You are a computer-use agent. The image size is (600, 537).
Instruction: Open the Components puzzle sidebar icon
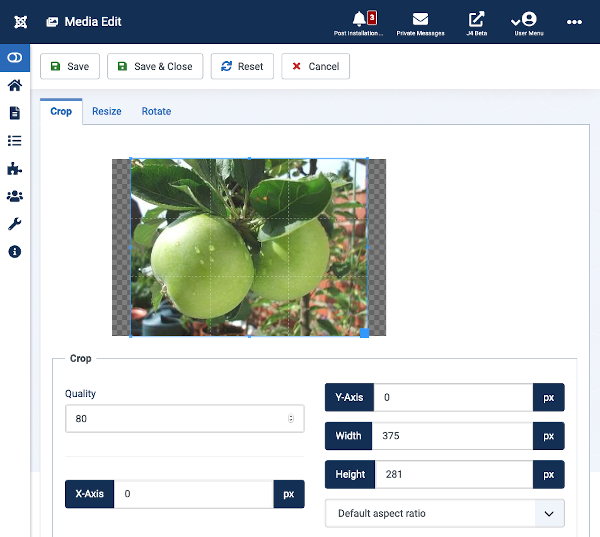15,169
